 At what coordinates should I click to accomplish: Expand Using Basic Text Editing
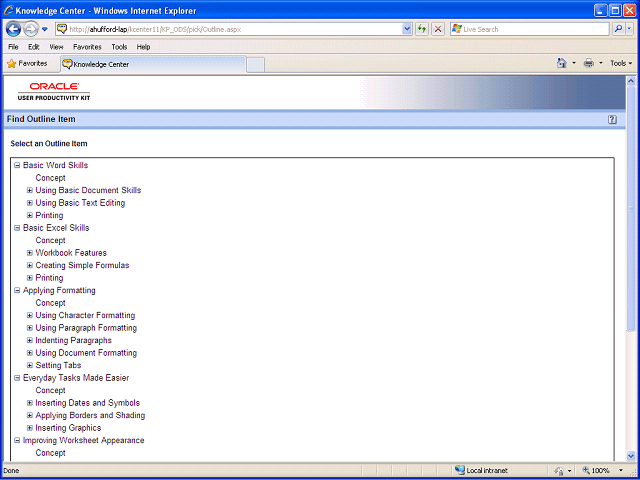29,203
